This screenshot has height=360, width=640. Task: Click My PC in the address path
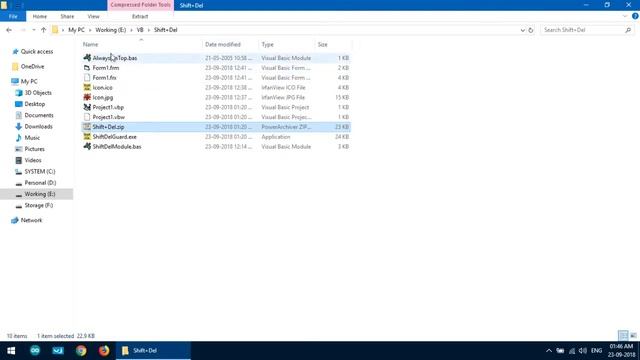76,30
